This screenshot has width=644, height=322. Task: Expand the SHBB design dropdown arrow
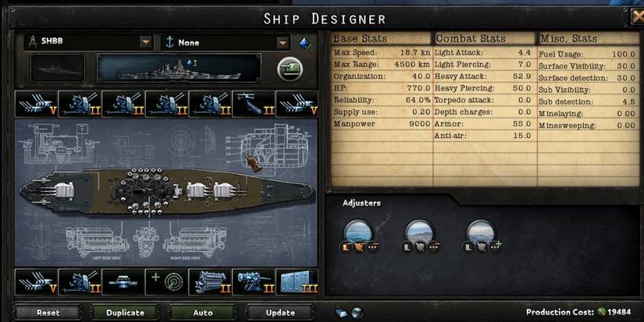coord(146,42)
